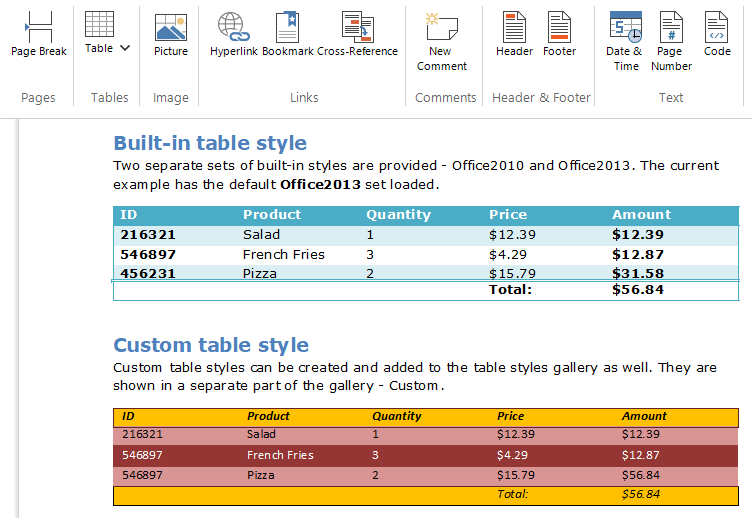Click the orange ID header cell
The image size is (752, 518).
pyautogui.click(x=128, y=416)
